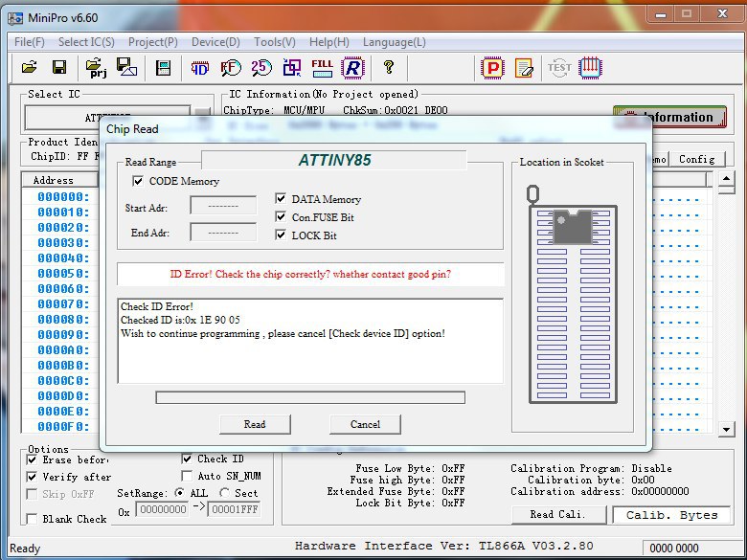
Task: Click the End Adr input field
Action: click(x=223, y=233)
